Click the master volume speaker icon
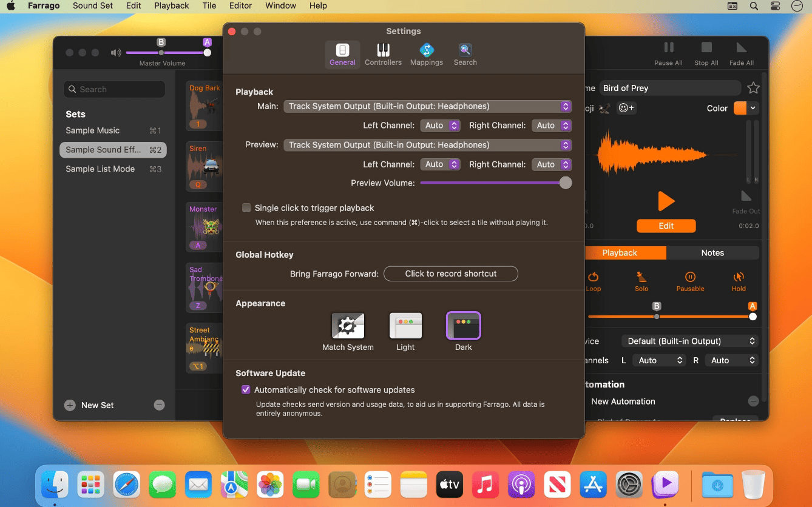This screenshot has width=812, height=507. tap(116, 53)
